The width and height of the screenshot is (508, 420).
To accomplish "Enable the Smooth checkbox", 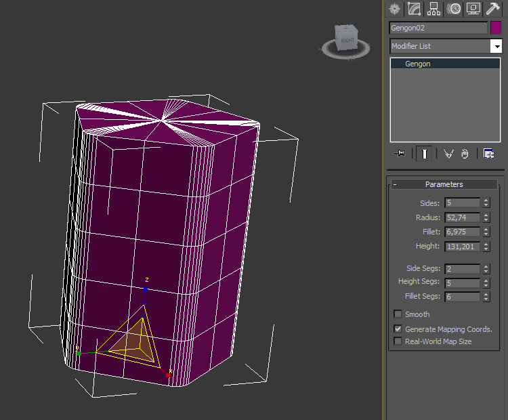I will pyautogui.click(x=398, y=314).
